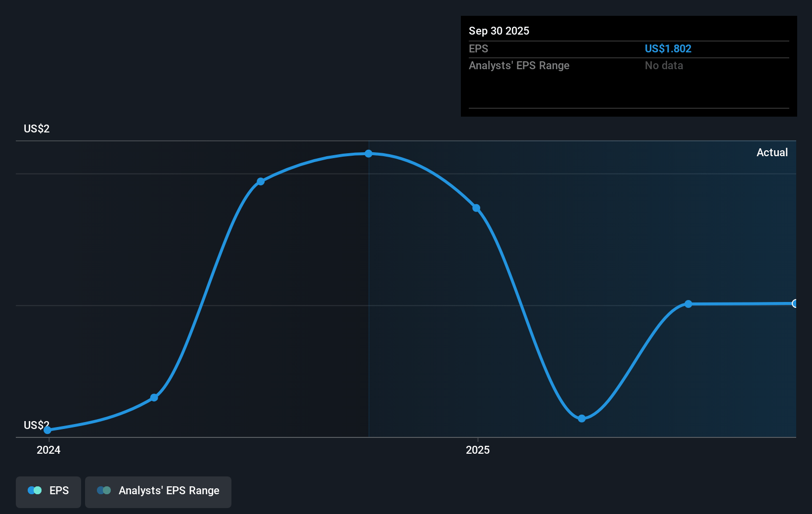Click the US$1.802 EPS value in tooltip
Viewport: 812px width, 514px height.
668,48
